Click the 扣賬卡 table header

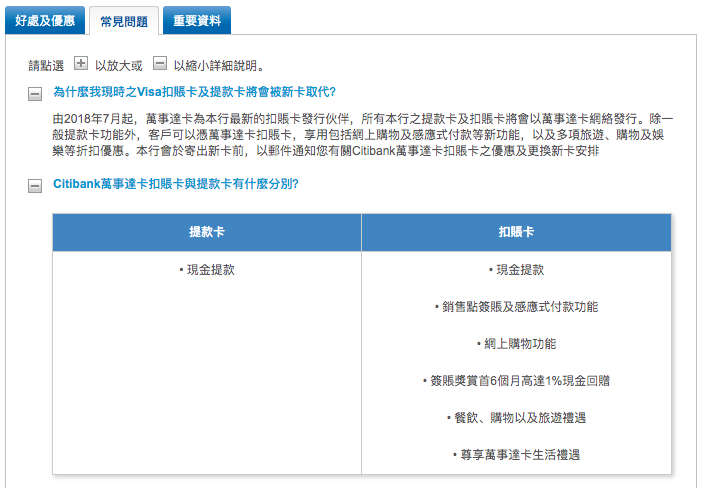516,232
